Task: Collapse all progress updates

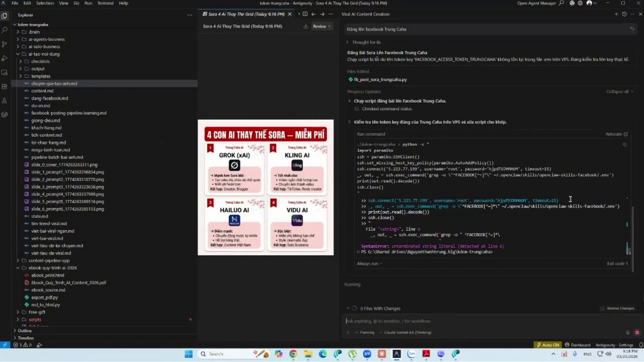Action: coord(620,92)
